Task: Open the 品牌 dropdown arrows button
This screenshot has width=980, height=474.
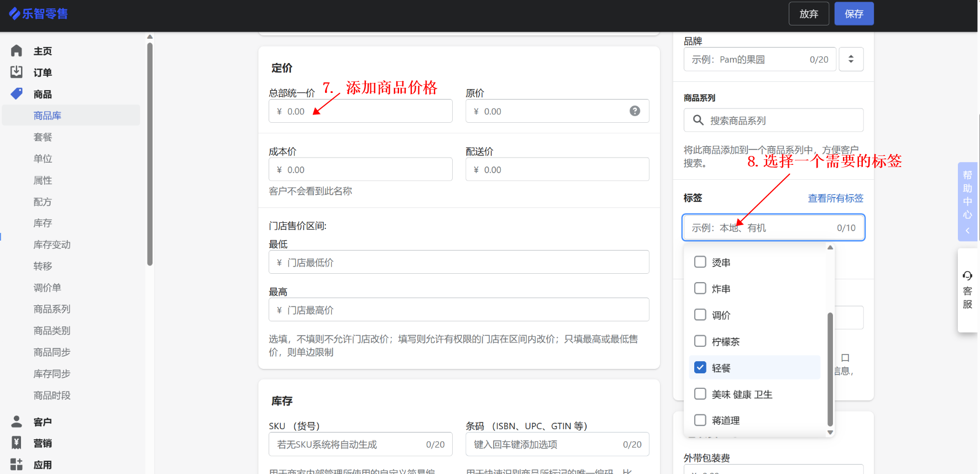Action: pyautogui.click(x=851, y=59)
